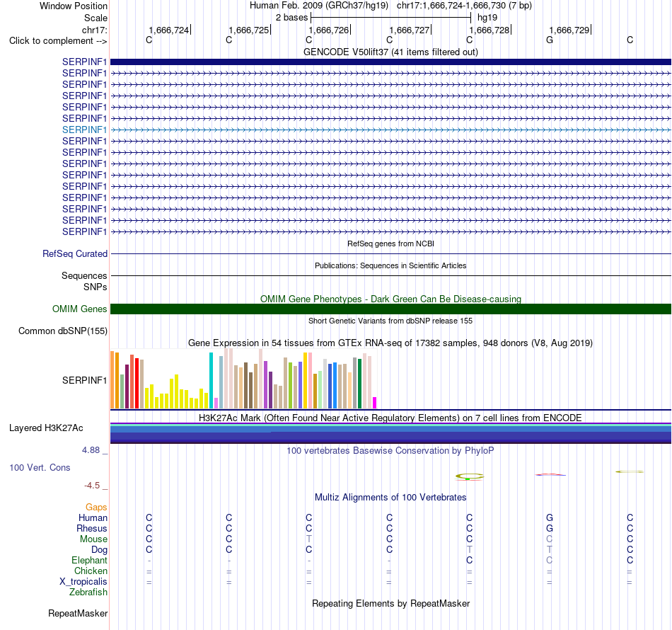Click the T base in the Mouse row
672x630 pixels.
(309, 539)
